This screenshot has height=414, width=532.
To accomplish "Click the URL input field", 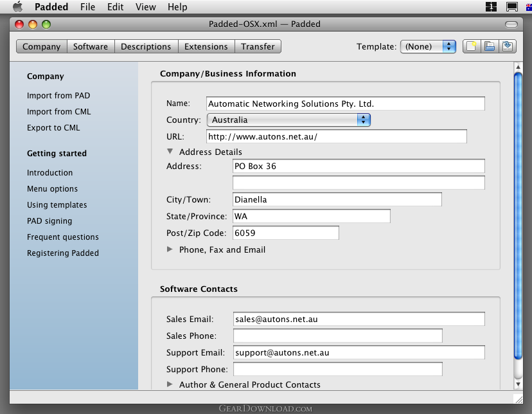I will pyautogui.click(x=337, y=136).
